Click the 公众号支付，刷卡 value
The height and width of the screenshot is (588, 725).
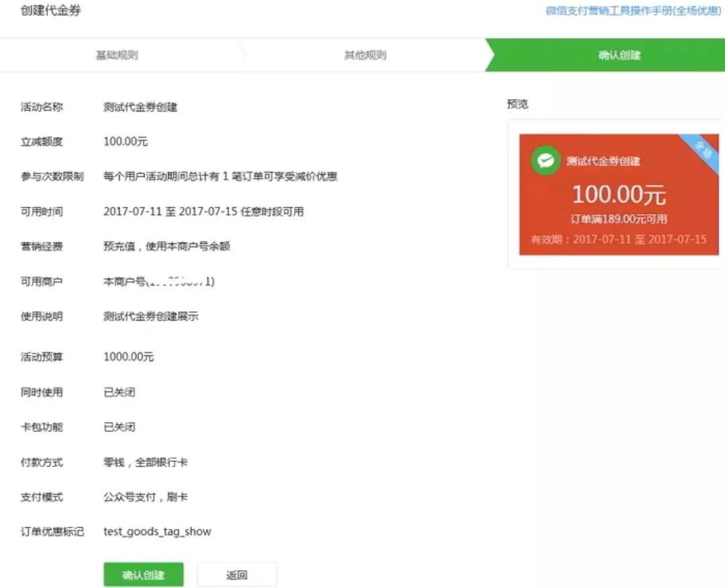pyautogui.click(x=146, y=497)
